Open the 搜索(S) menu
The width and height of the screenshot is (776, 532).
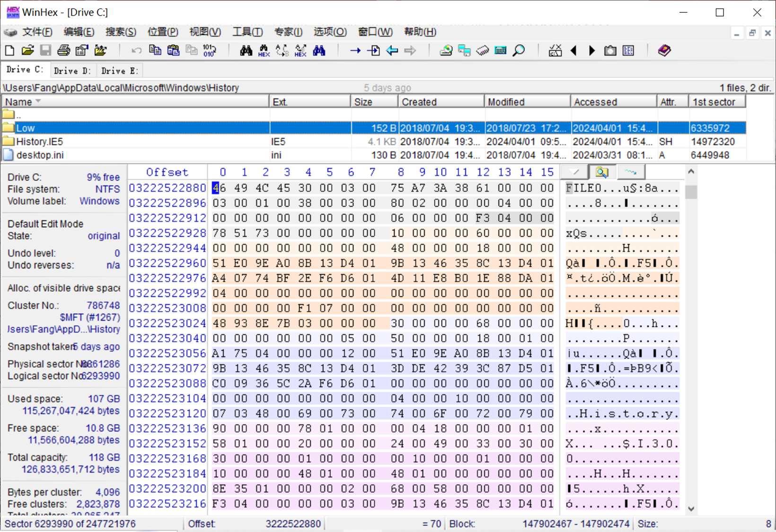pyautogui.click(x=121, y=32)
